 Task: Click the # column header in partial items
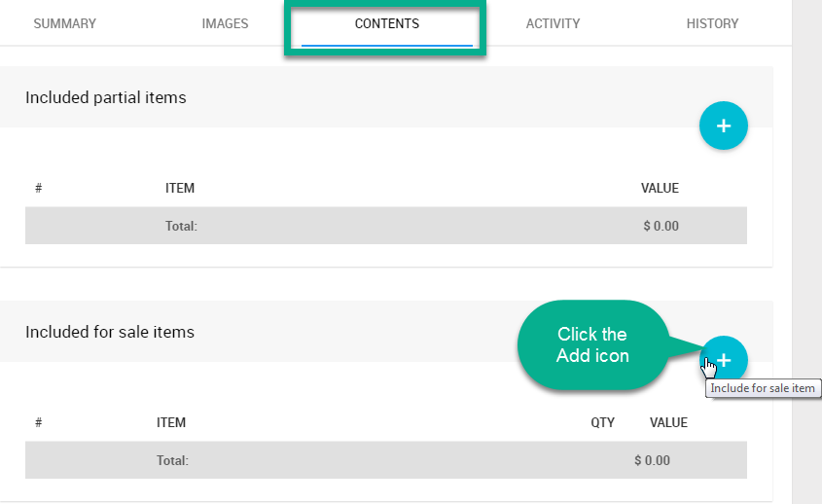(38, 188)
